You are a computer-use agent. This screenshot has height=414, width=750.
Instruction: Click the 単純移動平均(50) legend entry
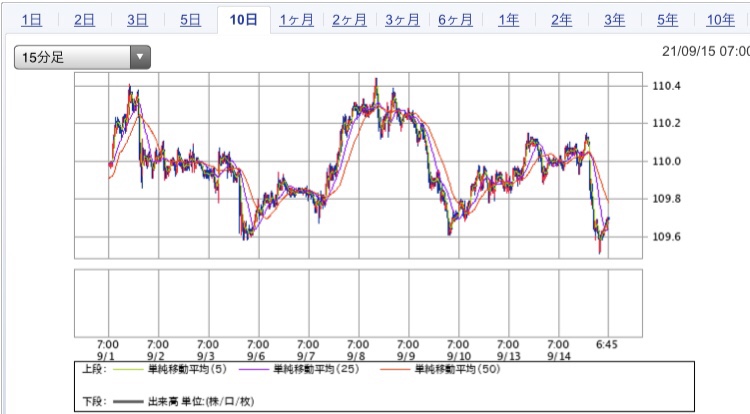[458, 369]
